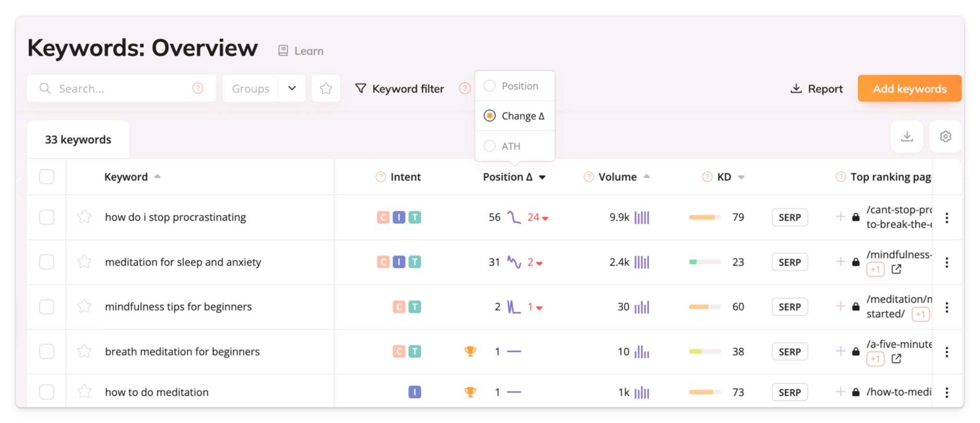The height and width of the screenshot is (423, 980).
Task: Open row menu for 'mindfulness tips for beginners'
Action: pyautogui.click(x=947, y=308)
